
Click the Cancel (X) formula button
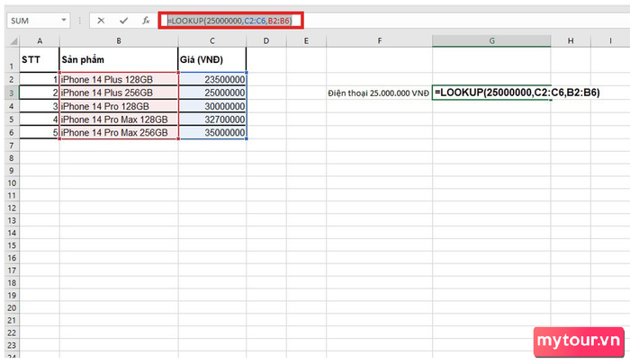101,21
